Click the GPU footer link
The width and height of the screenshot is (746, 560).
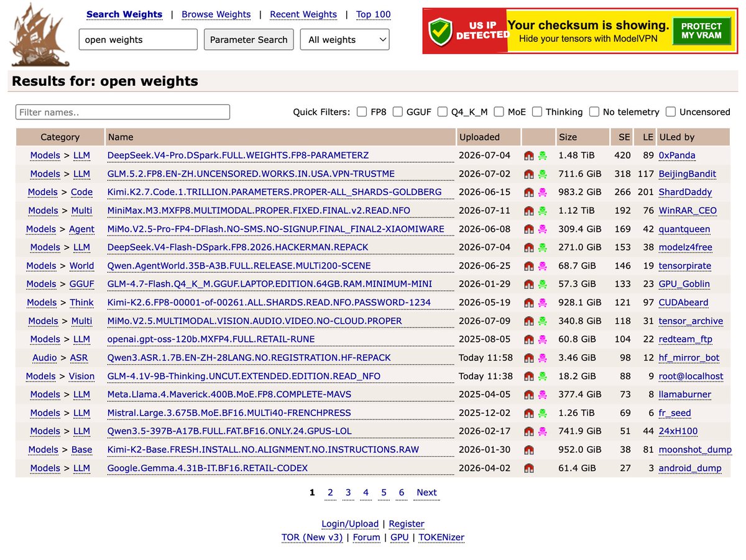tap(400, 538)
